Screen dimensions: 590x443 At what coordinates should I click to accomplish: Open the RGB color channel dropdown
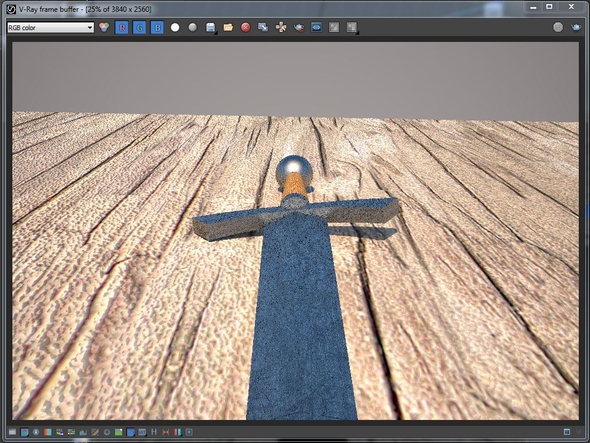pos(50,27)
